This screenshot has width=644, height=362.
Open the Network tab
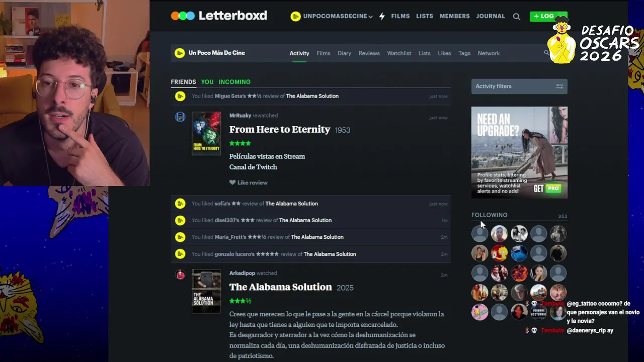click(489, 53)
